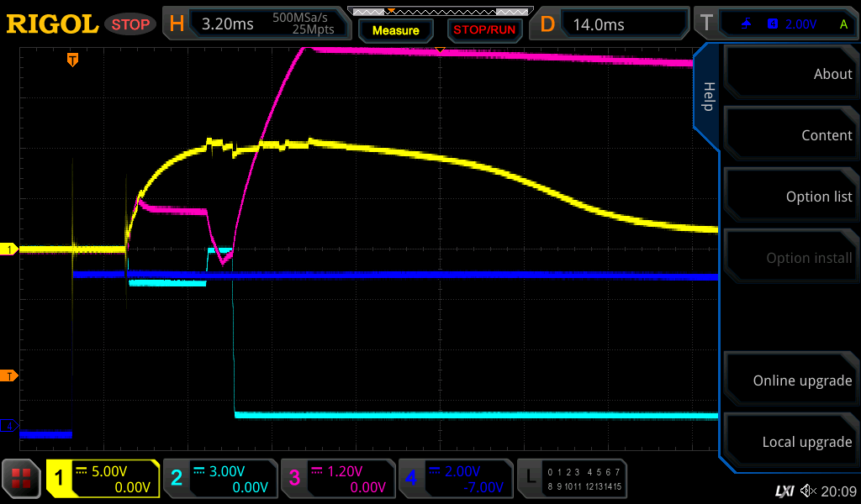Click the yellow channel 1 ground marker
The width and height of the screenshot is (861, 504).
tap(9, 249)
